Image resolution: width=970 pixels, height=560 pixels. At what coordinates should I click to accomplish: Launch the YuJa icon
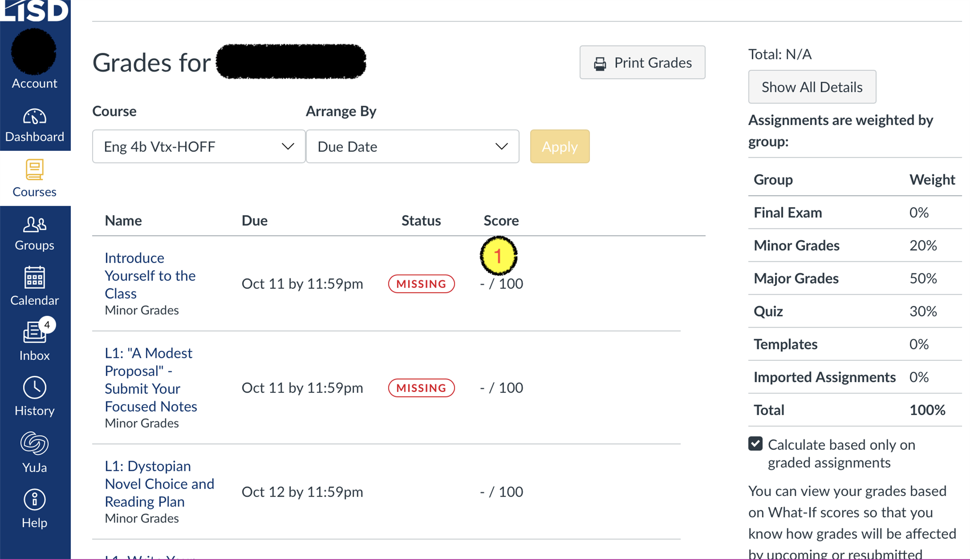(x=34, y=443)
